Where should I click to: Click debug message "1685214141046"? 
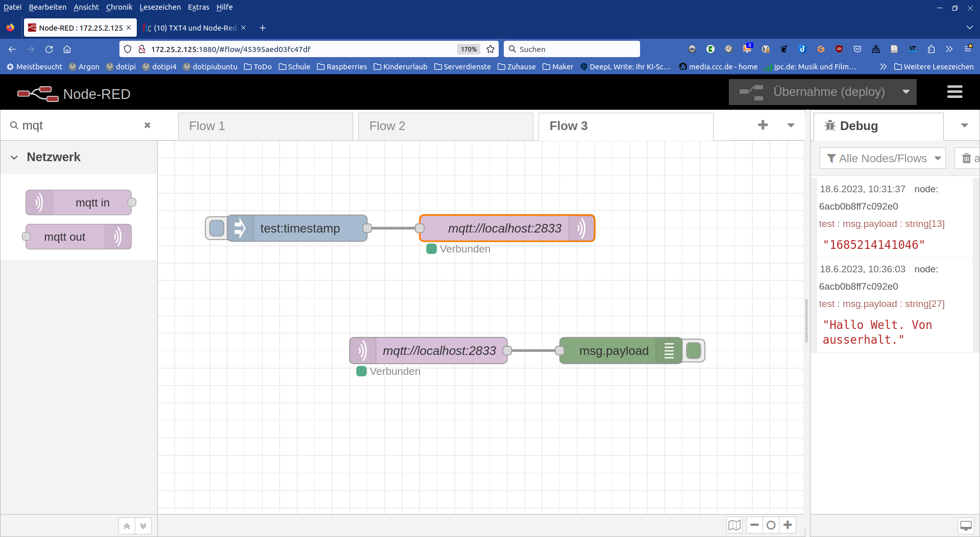pyautogui.click(x=874, y=245)
